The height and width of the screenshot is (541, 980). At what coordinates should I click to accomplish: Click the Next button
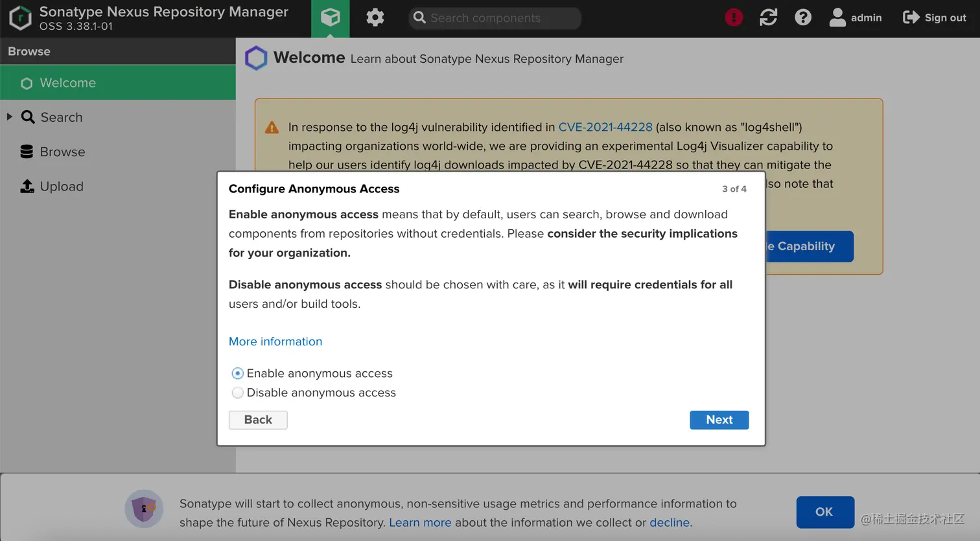719,420
